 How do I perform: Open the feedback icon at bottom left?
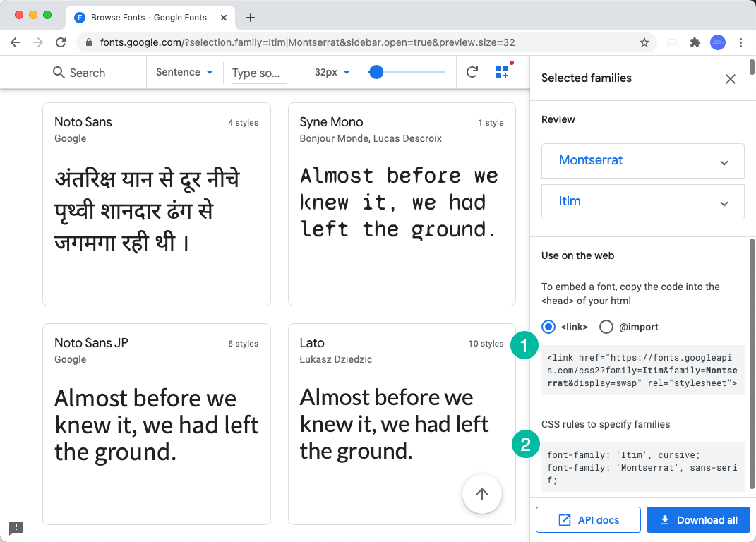[16, 528]
